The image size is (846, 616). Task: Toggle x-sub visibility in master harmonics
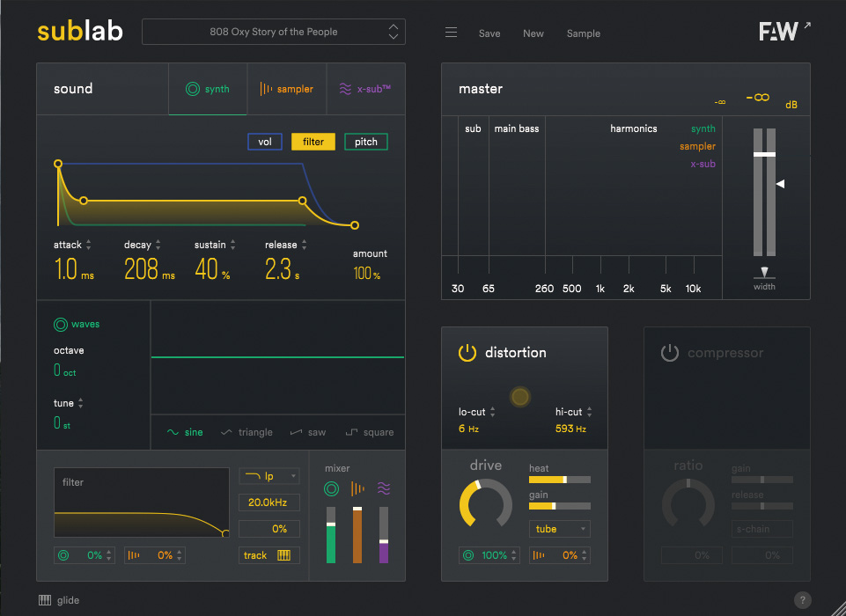pyautogui.click(x=703, y=164)
